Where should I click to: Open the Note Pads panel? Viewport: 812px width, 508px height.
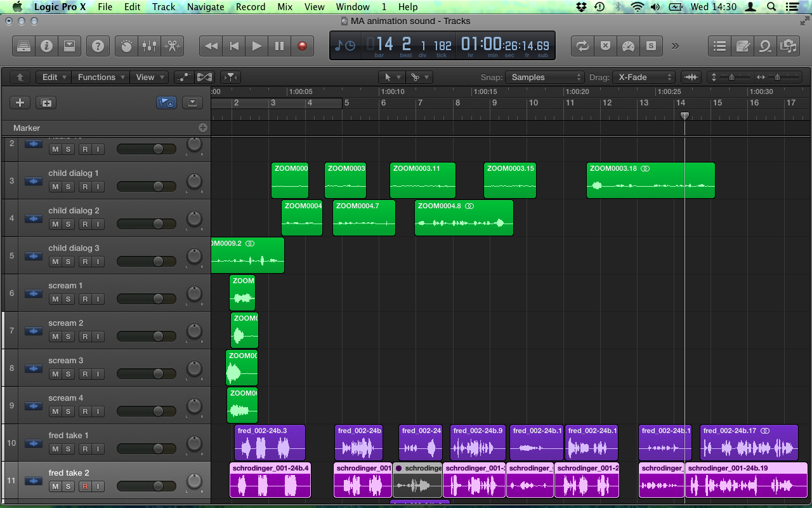742,46
